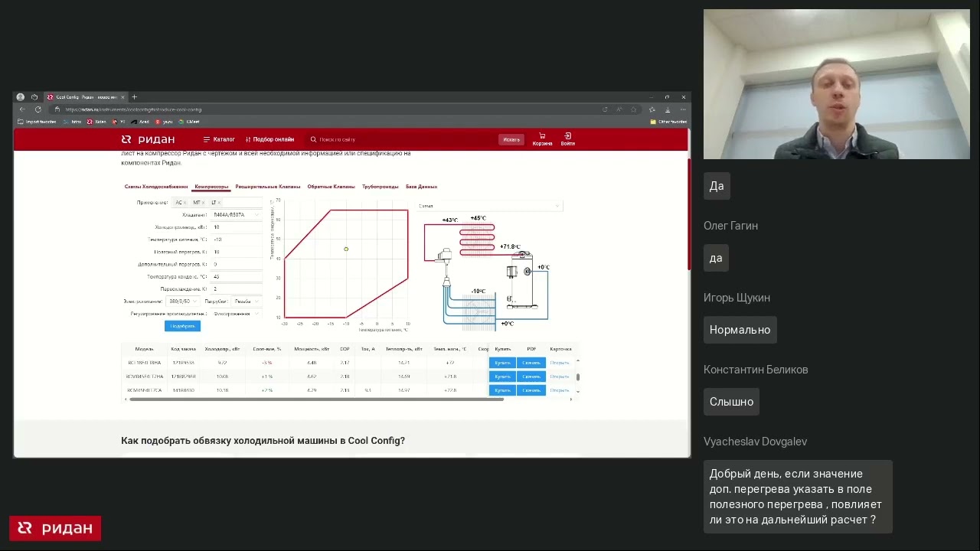Remove the AC application tag
This screenshot has height=551, width=980.
pyautogui.click(x=185, y=203)
